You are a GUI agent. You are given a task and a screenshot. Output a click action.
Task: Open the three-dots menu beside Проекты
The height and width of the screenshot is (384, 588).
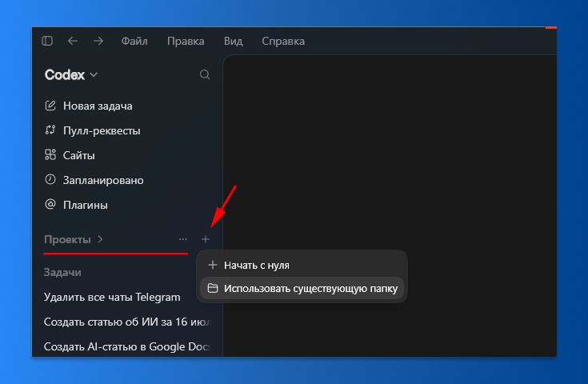coord(183,239)
